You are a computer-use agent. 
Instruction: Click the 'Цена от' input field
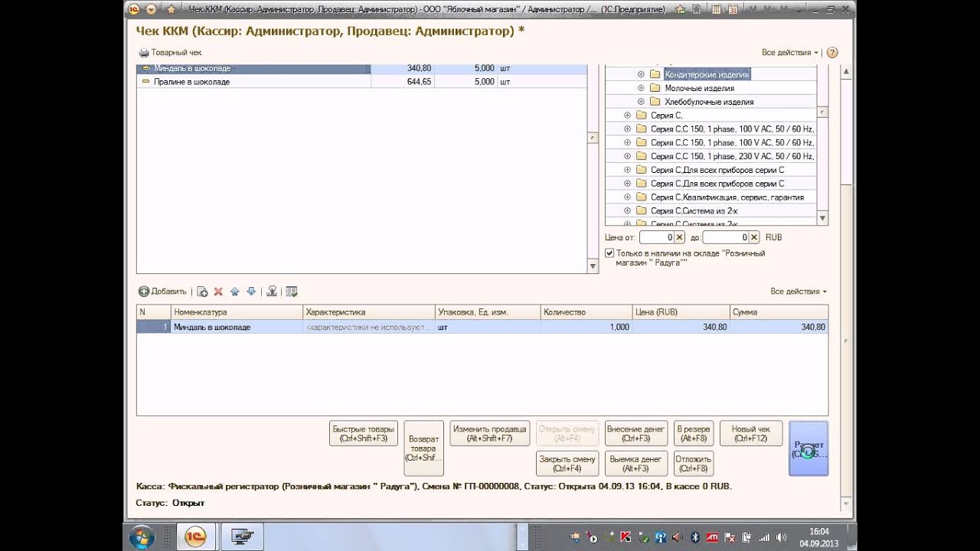click(656, 238)
